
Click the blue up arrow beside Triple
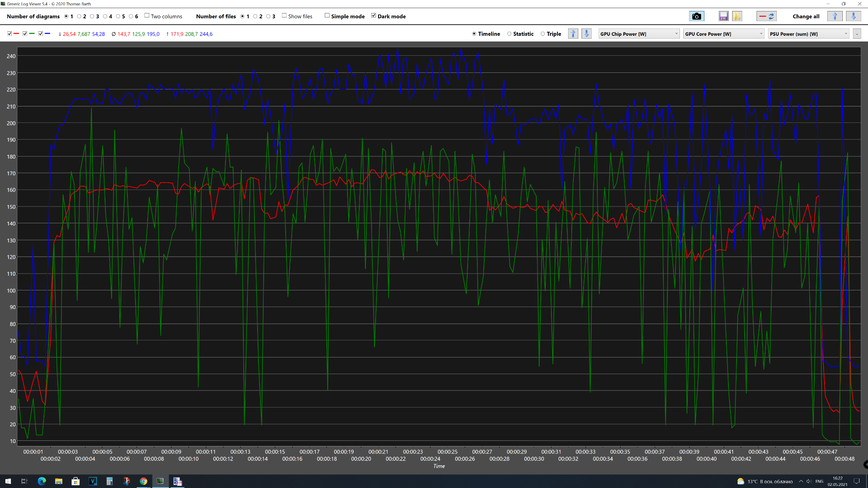pos(573,34)
